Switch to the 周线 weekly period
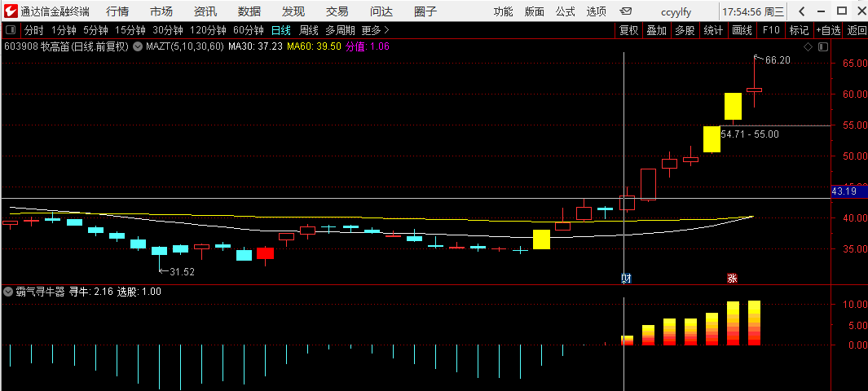The image size is (868, 391). (x=308, y=30)
